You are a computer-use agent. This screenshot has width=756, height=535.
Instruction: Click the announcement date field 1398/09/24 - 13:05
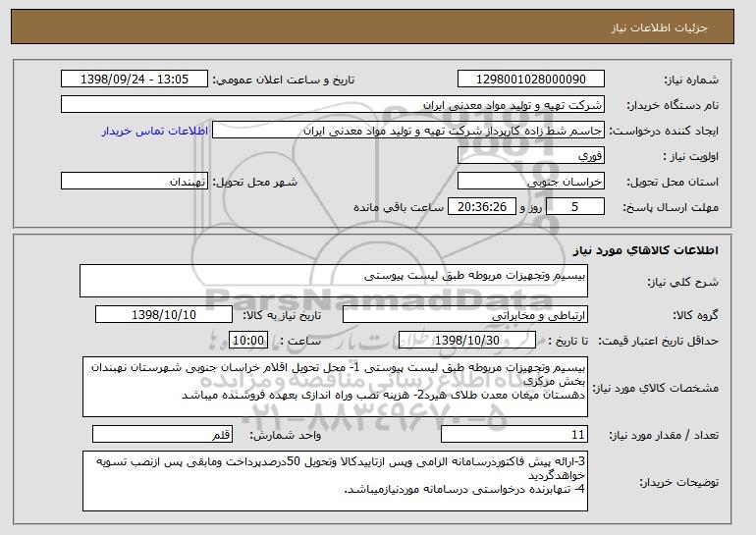[135, 80]
